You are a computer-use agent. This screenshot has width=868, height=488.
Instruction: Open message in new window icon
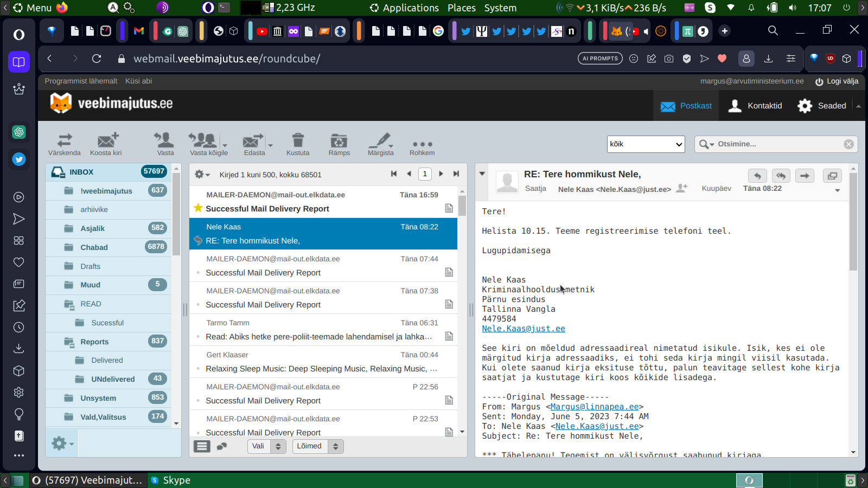click(x=832, y=176)
